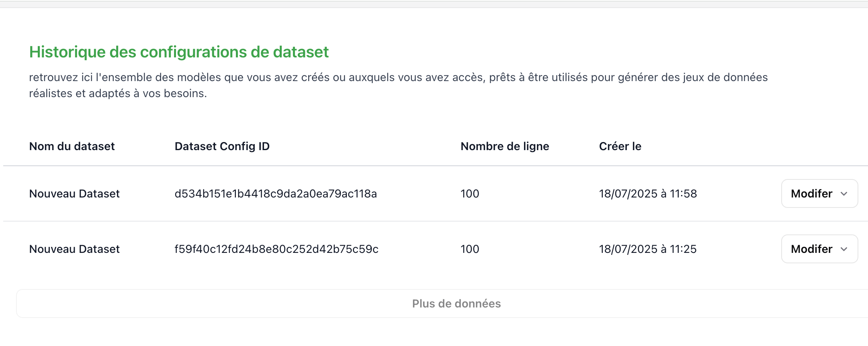Click config ID starting with d534b151
Viewport: 868px width, 346px height.
(276, 193)
